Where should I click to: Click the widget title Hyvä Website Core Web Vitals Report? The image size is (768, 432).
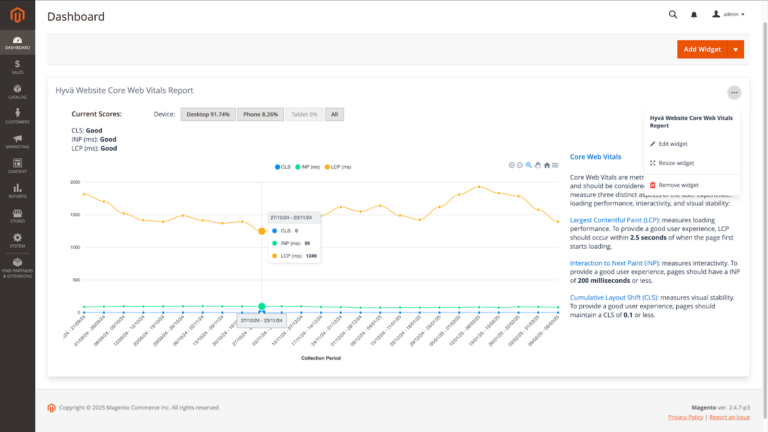124,91
